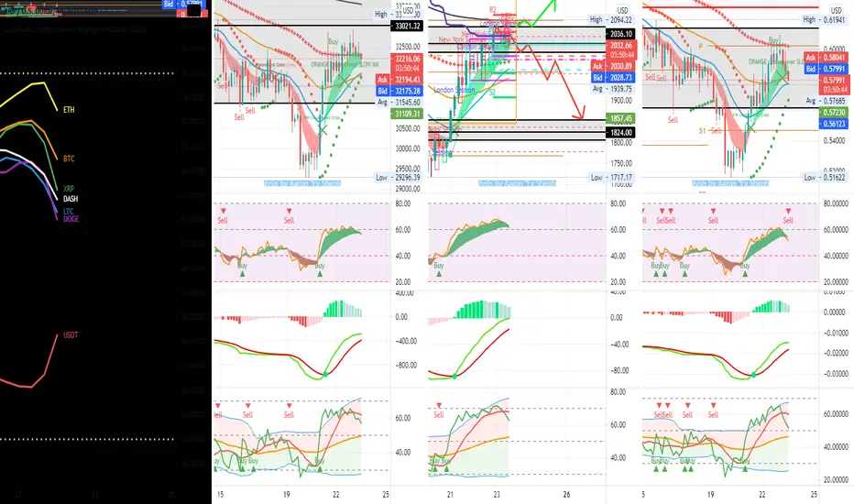
Task: Select the 2036.10 black price label
Action: click(x=621, y=34)
